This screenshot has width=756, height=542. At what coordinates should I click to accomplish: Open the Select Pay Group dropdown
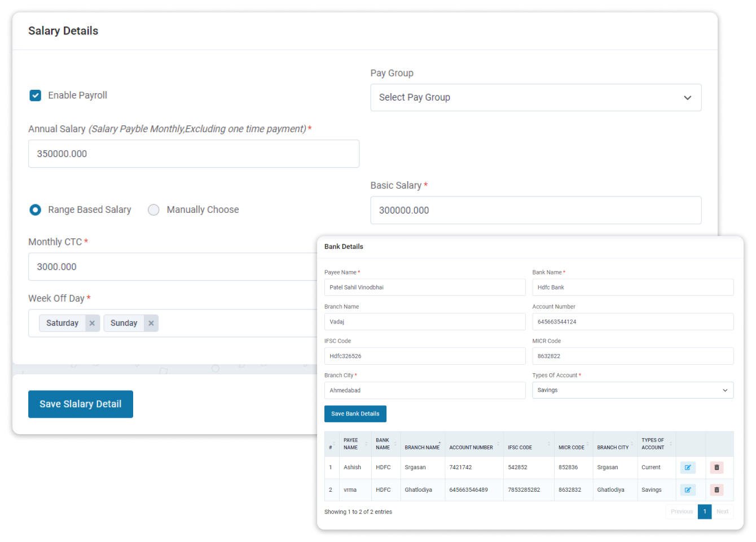click(x=535, y=98)
